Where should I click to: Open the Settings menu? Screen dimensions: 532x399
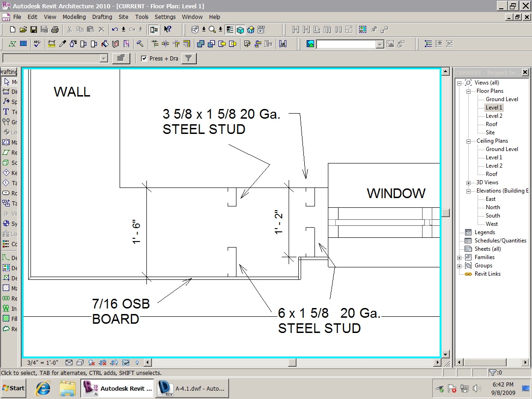[165, 17]
